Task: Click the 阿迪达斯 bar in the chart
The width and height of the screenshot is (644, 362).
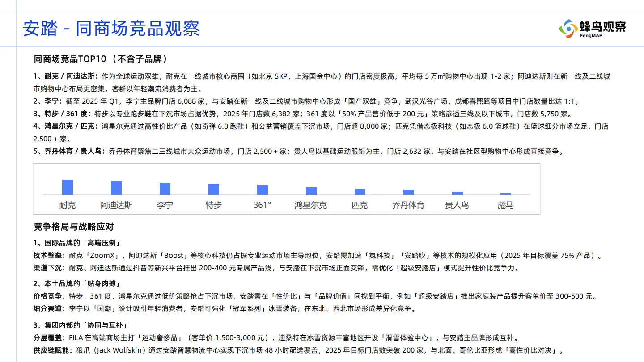Action: click(116, 188)
